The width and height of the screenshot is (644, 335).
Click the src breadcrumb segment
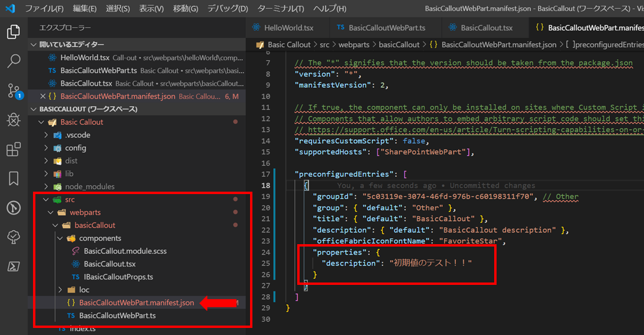324,45
